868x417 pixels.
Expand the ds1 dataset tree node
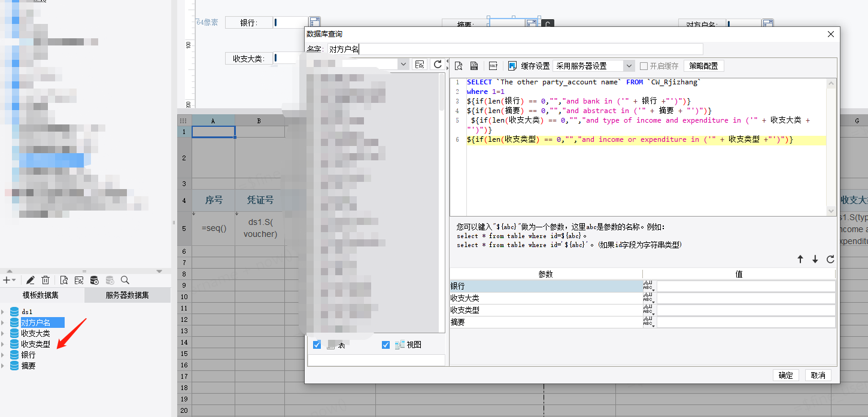[x=4, y=312]
